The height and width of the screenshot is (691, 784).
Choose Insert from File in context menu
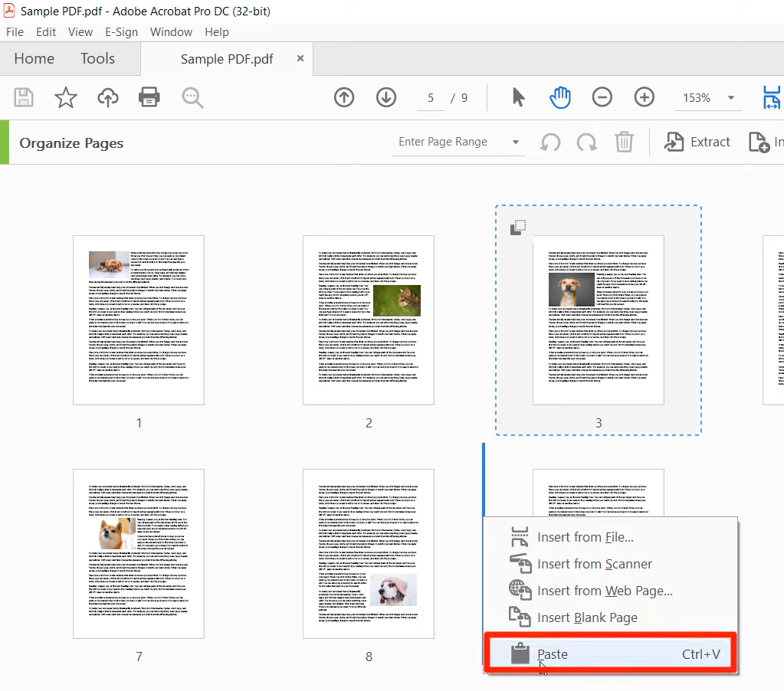[610, 537]
